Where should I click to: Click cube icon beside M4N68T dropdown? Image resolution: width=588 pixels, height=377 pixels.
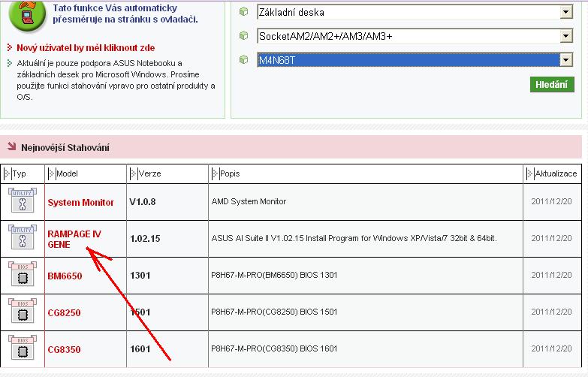pyautogui.click(x=244, y=59)
